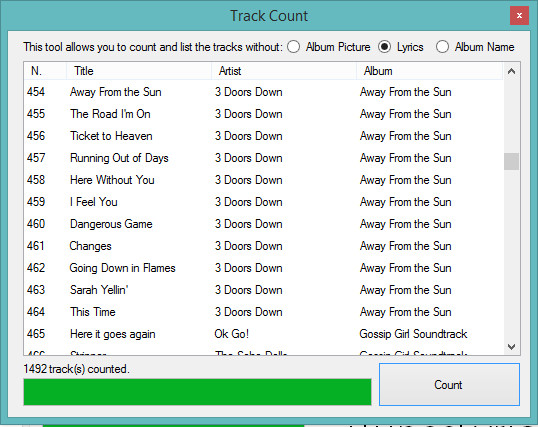Select the track 'This Time'
This screenshot has width=538, height=427.
[93, 312]
